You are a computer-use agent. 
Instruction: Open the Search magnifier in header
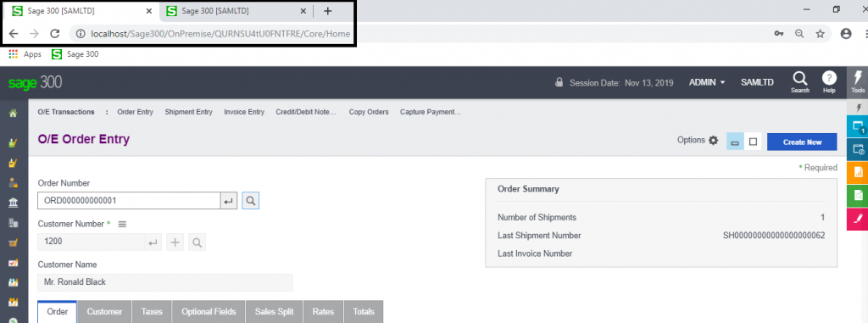(x=800, y=81)
